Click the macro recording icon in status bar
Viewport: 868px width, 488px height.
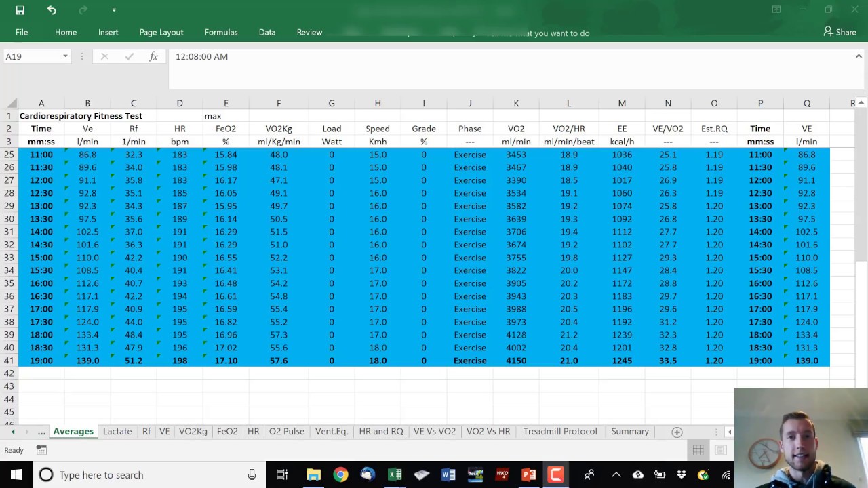click(41, 450)
